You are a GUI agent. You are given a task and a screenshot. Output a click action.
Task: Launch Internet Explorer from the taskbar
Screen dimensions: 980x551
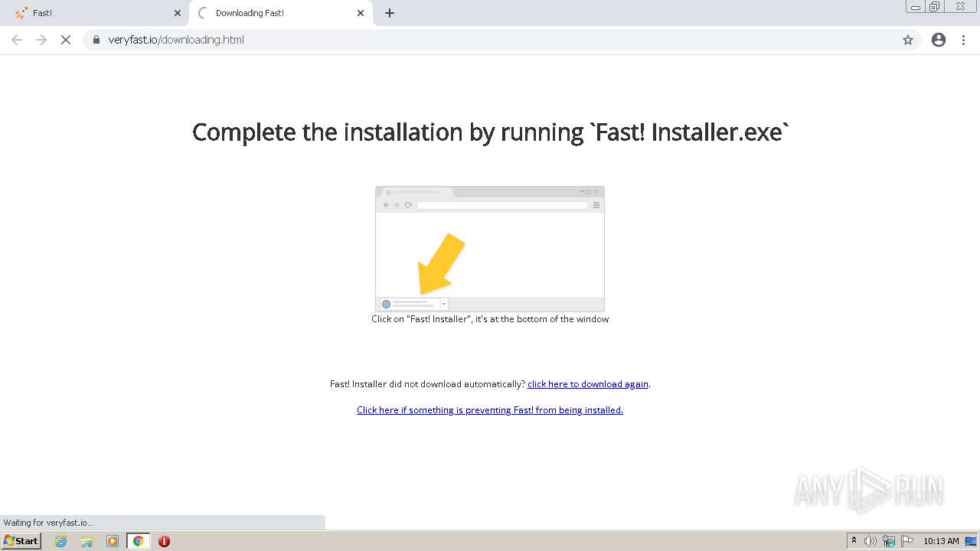pos(60,541)
